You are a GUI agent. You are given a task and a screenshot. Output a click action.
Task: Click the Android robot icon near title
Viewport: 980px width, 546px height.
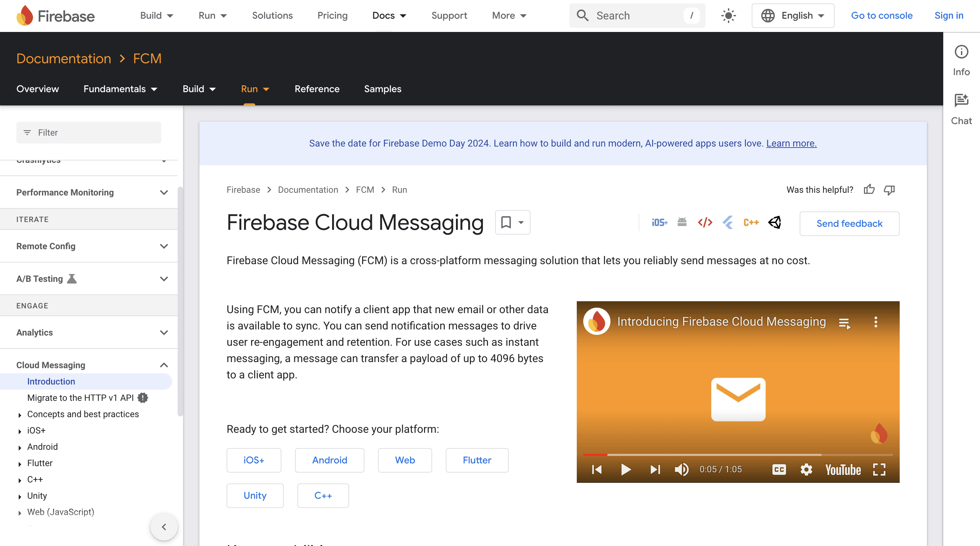682,222
